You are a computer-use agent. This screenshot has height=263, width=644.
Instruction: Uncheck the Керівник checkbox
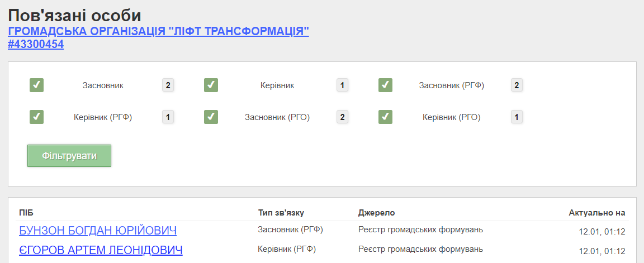coord(211,85)
